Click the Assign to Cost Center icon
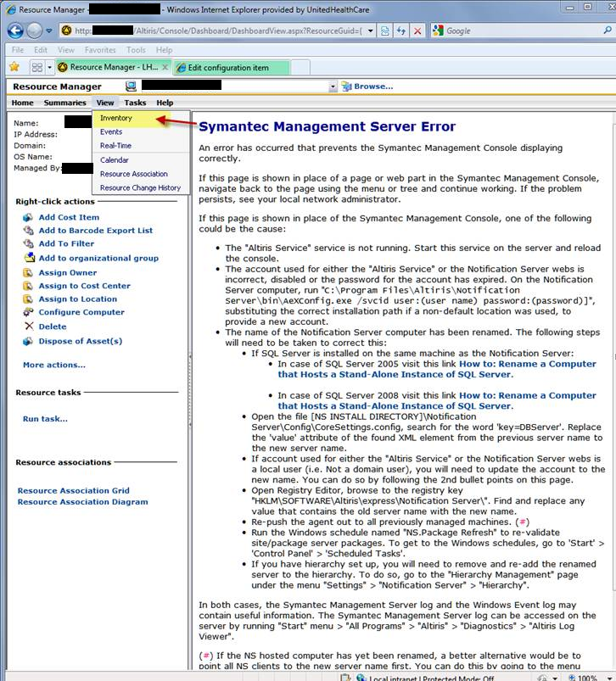The height and width of the screenshot is (681, 616). click(x=28, y=286)
